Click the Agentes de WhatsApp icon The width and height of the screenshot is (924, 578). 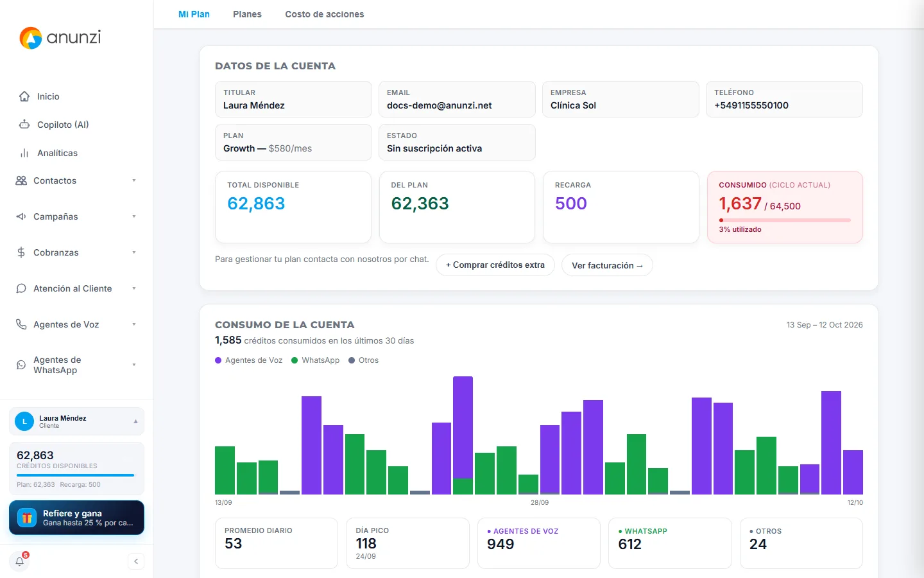click(21, 365)
